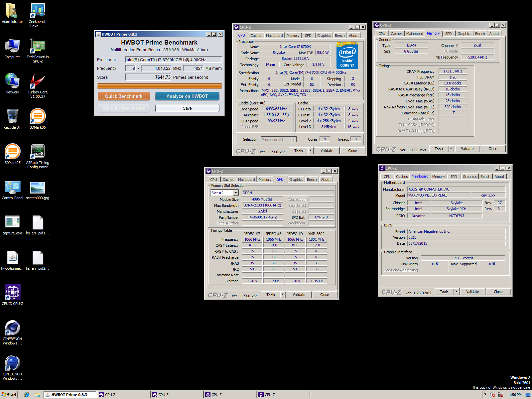532x399 pixels.
Task: Click the taskbar clock showing 4:56 PM
Action: click(515, 395)
